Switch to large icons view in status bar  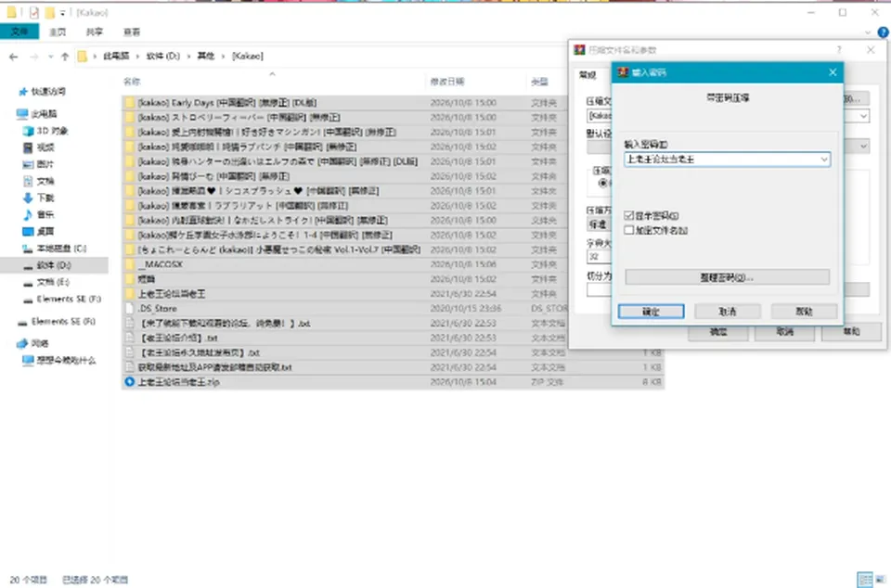click(880, 580)
